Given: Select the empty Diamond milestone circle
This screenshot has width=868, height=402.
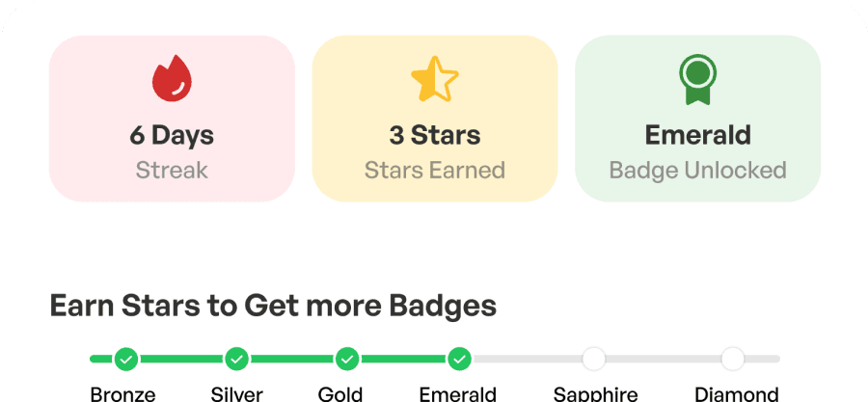Looking at the screenshot, I should (x=733, y=360).
